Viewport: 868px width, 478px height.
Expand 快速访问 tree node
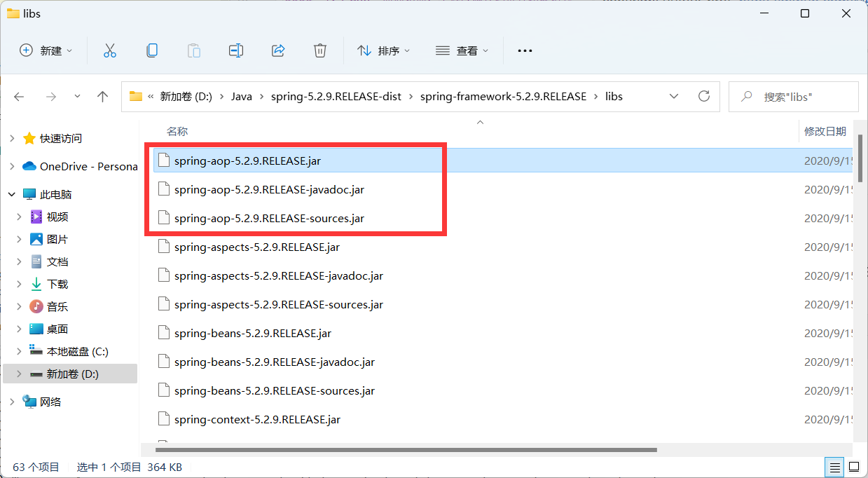point(12,139)
